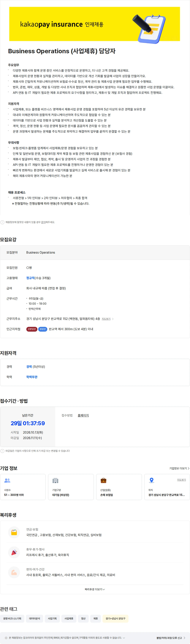
Task: Click the 탄력근무제 list item
Action: pyautogui.click(x=34, y=309)
